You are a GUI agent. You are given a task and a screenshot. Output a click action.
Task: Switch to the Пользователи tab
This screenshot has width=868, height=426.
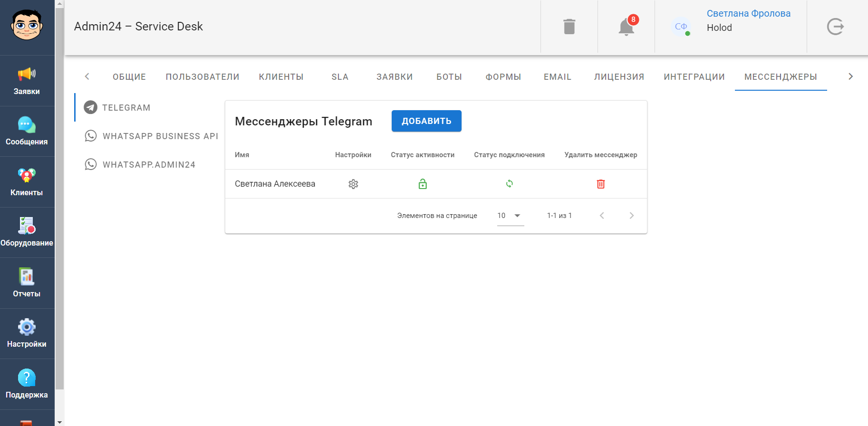203,77
